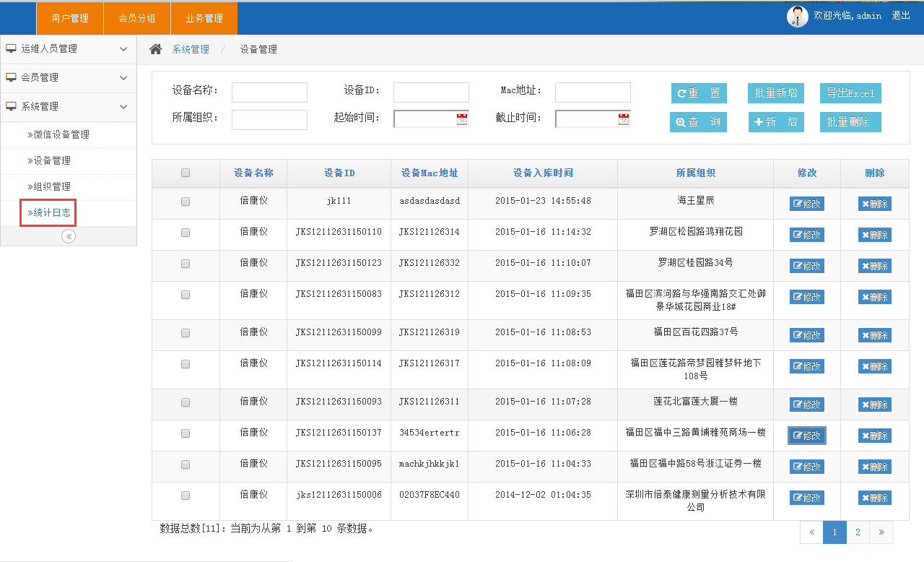Viewport: 924px width, 562px height.
Task: Click 设备Mac地址 column header
Action: 430,173
